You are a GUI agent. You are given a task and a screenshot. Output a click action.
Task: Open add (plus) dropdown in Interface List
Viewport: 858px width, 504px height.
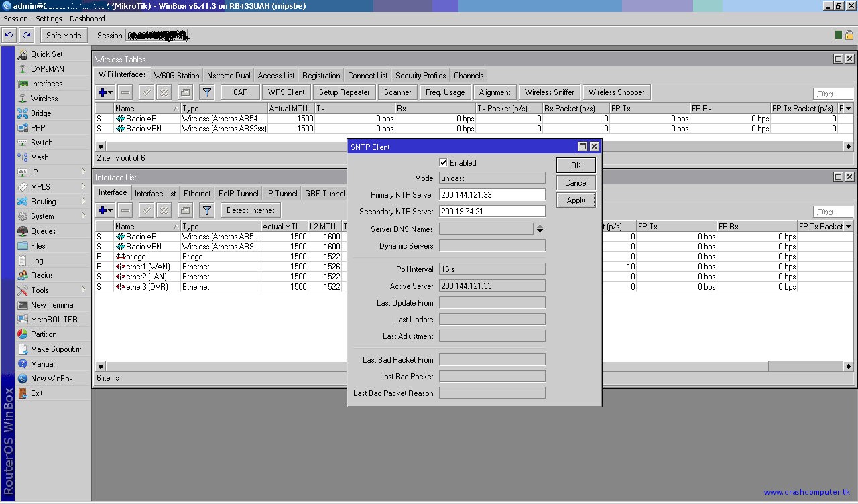coord(105,210)
